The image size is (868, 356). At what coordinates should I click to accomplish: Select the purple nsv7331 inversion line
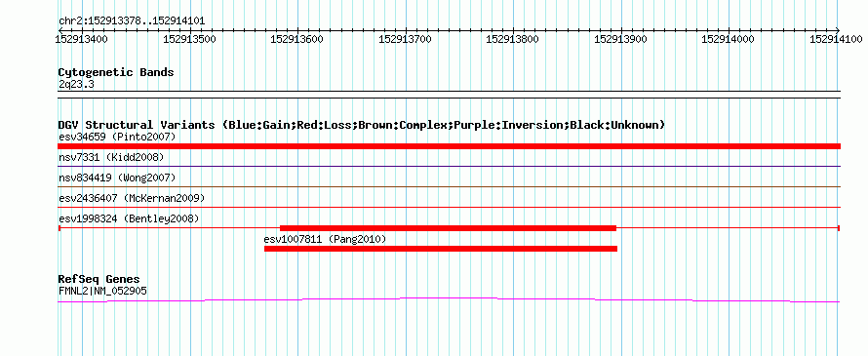(449, 167)
